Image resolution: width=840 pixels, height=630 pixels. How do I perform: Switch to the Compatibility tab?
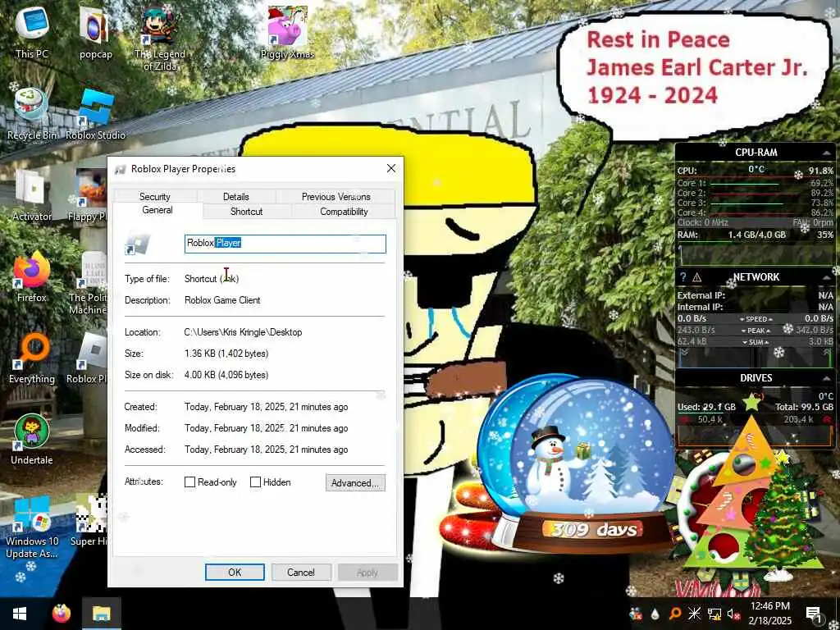coord(344,212)
